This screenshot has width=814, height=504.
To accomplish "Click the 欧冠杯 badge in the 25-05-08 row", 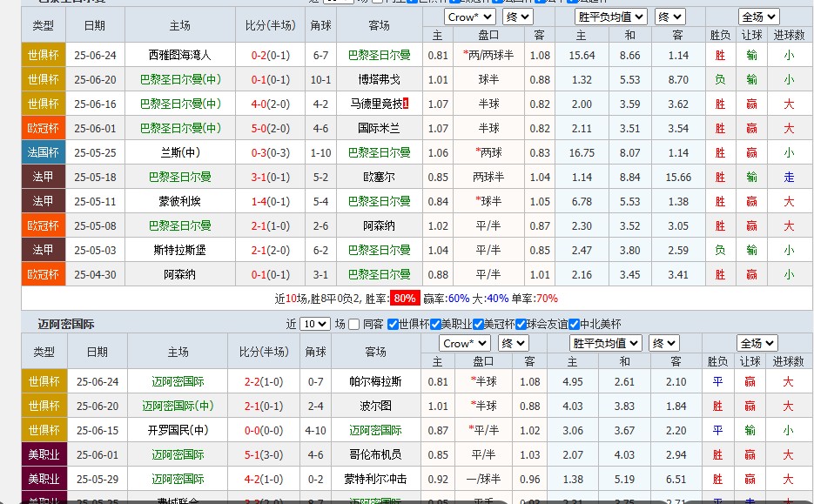I will pos(43,225).
